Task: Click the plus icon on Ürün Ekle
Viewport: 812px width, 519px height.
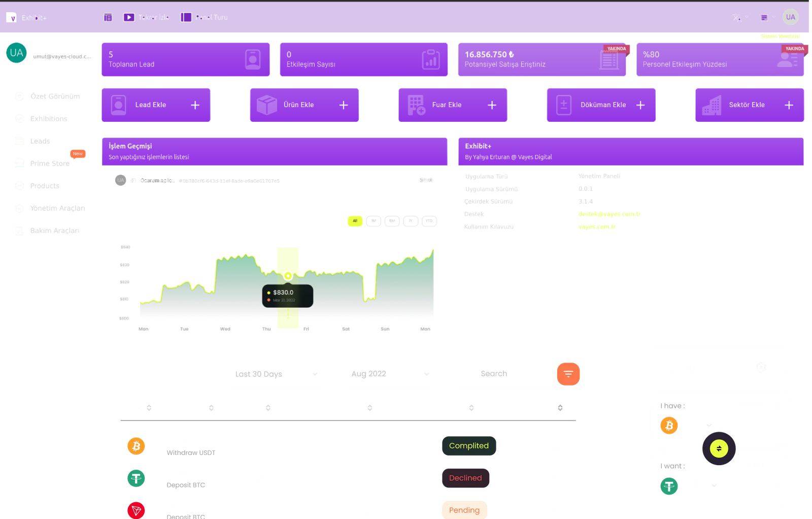Action: click(344, 105)
